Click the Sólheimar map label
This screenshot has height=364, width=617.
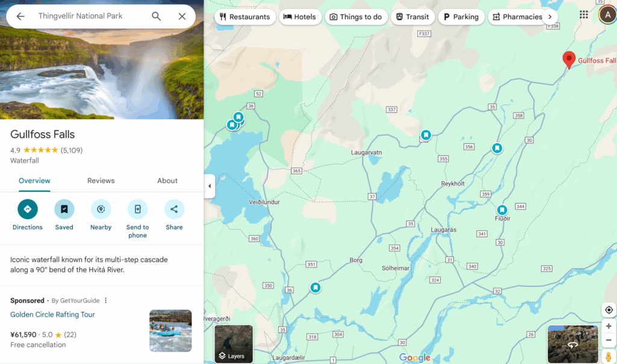pos(395,268)
